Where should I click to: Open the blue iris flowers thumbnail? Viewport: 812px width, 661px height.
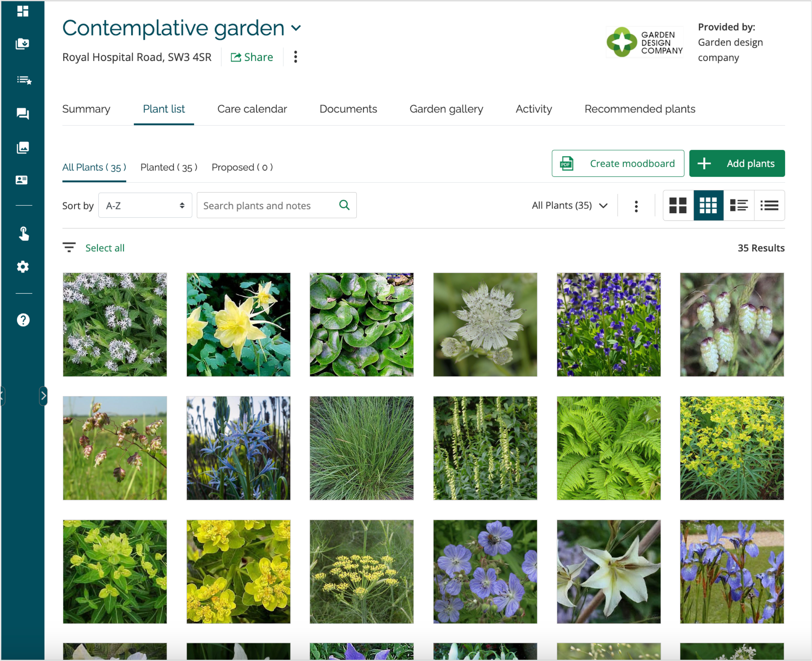(x=732, y=571)
